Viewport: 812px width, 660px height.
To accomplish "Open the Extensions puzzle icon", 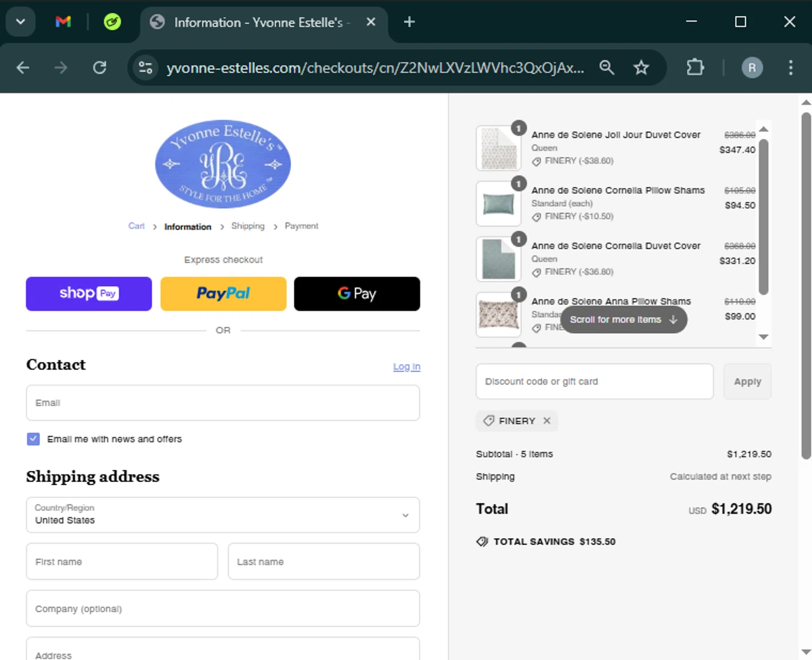I will click(x=695, y=68).
